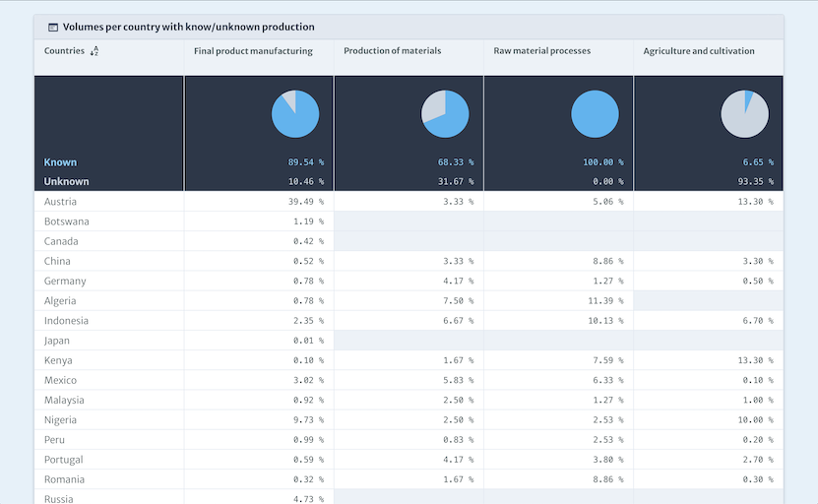Click the Unknown row label
This screenshot has height=504, width=818.
point(66,181)
